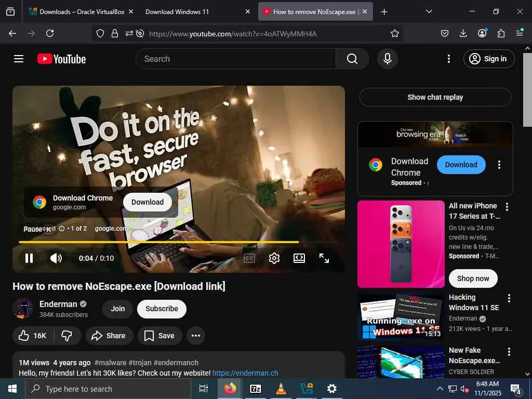The width and height of the screenshot is (532, 399).
Task: Focus Windows taskbar search box
Action: click(x=108, y=389)
